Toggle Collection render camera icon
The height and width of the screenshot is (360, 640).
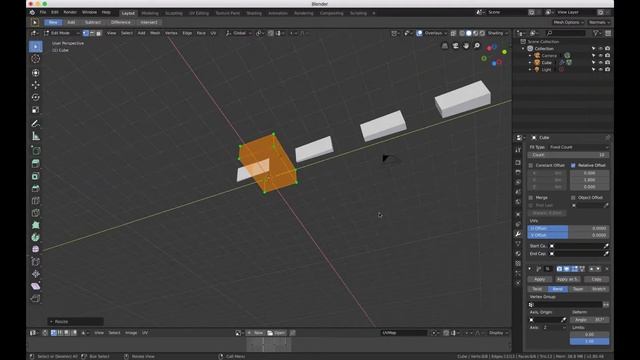(x=607, y=49)
